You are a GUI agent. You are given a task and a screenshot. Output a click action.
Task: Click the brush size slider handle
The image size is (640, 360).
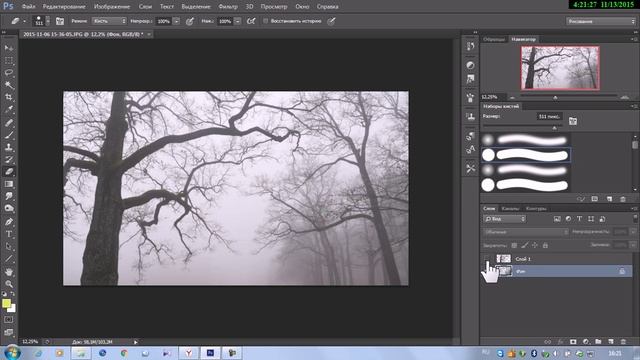coord(554,128)
